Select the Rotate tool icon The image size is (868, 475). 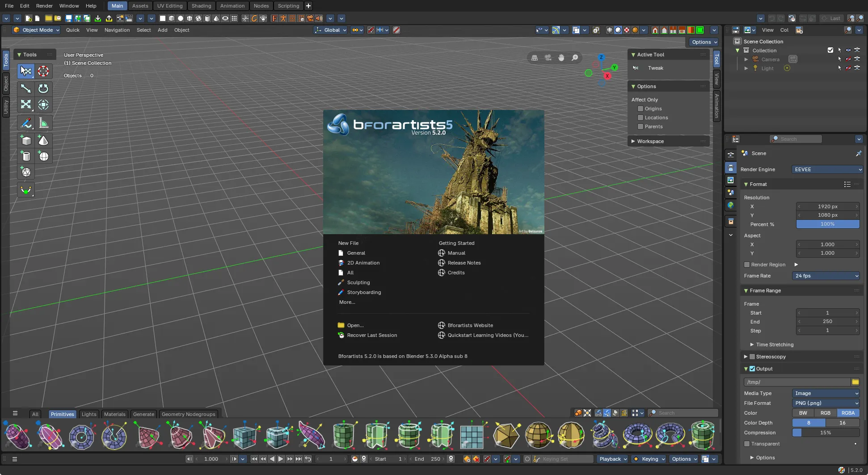[x=43, y=88]
